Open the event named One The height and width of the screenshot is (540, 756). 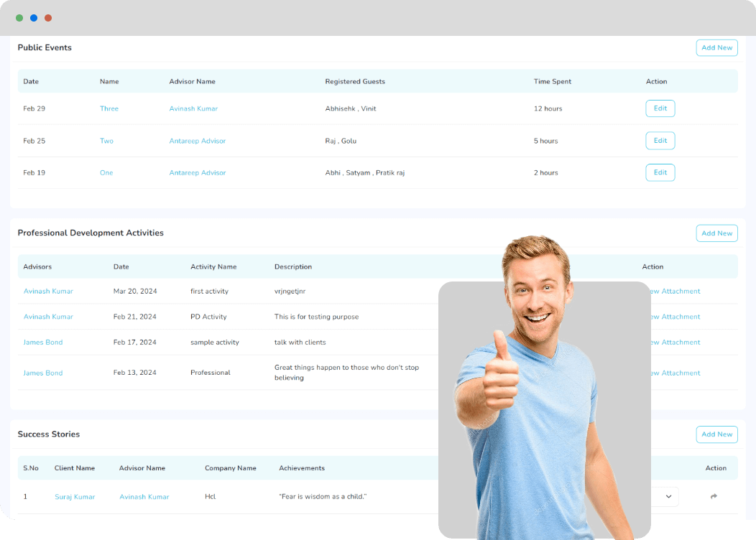tap(106, 172)
